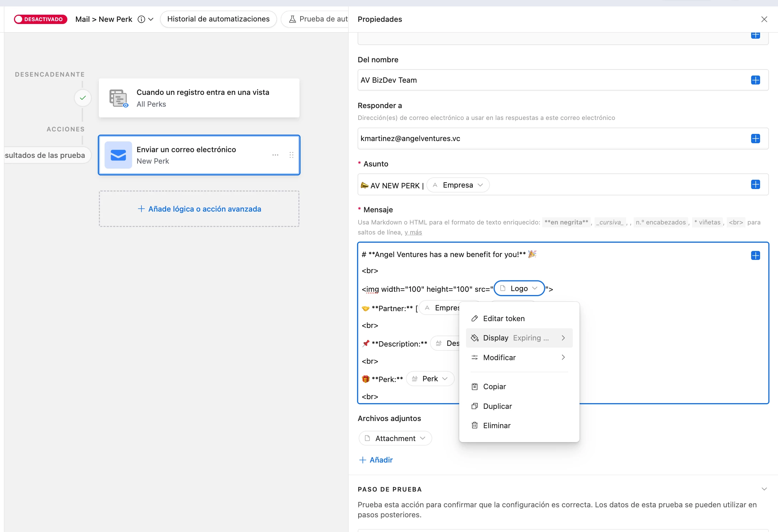Click blue plus in Del nombre field

pyautogui.click(x=755, y=80)
